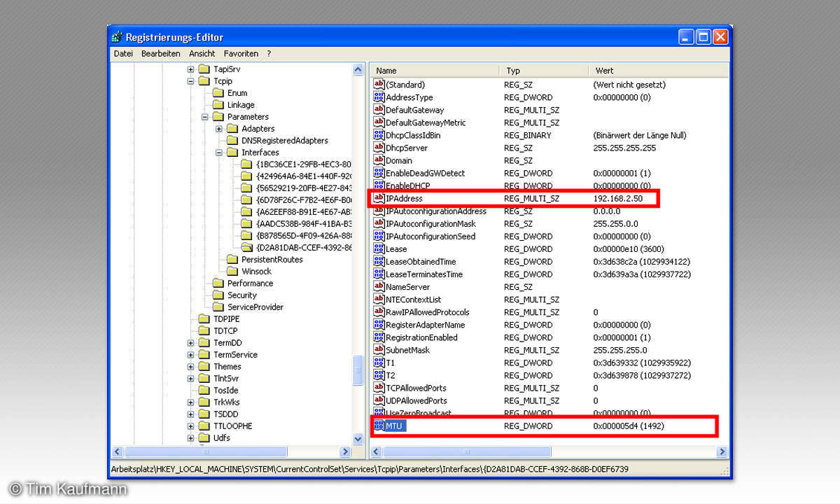Click the Security folder icon

point(218,295)
